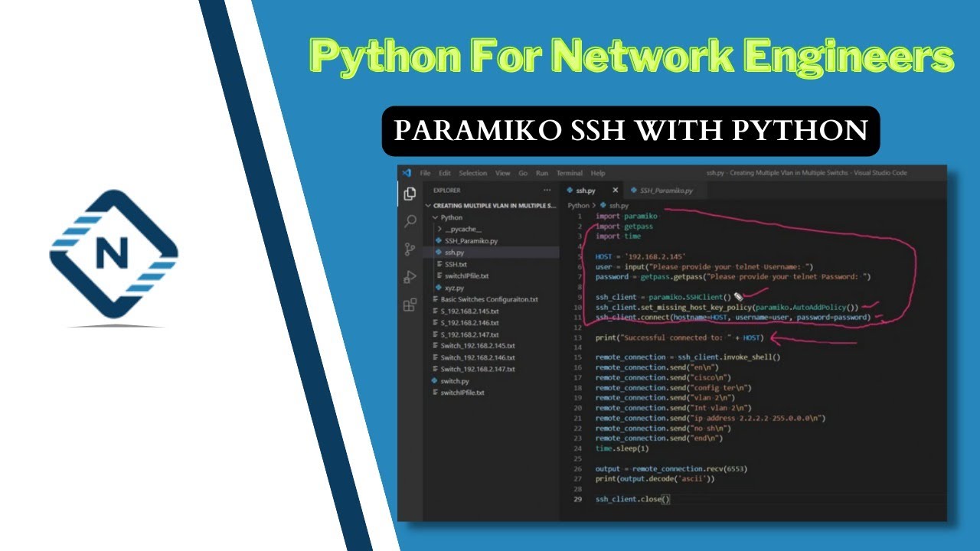Image resolution: width=980 pixels, height=551 pixels.
Task: Open the Search view in the activity bar
Action: pyautogui.click(x=410, y=221)
